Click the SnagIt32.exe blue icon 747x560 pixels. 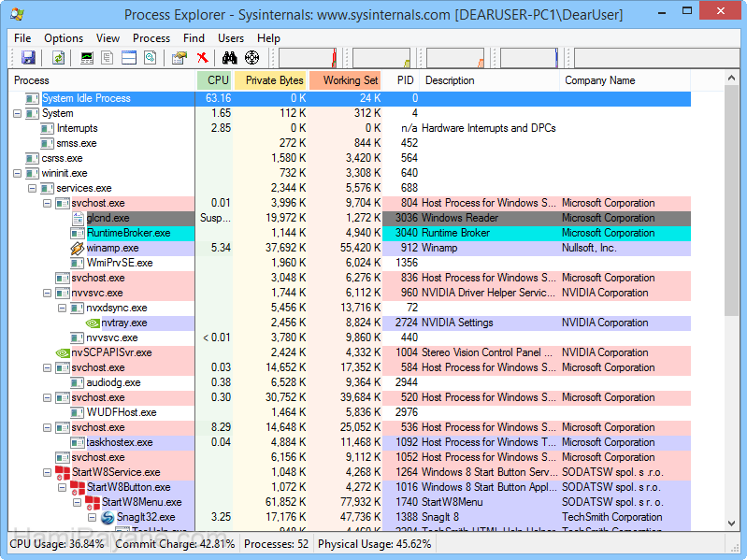[x=108, y=518]
